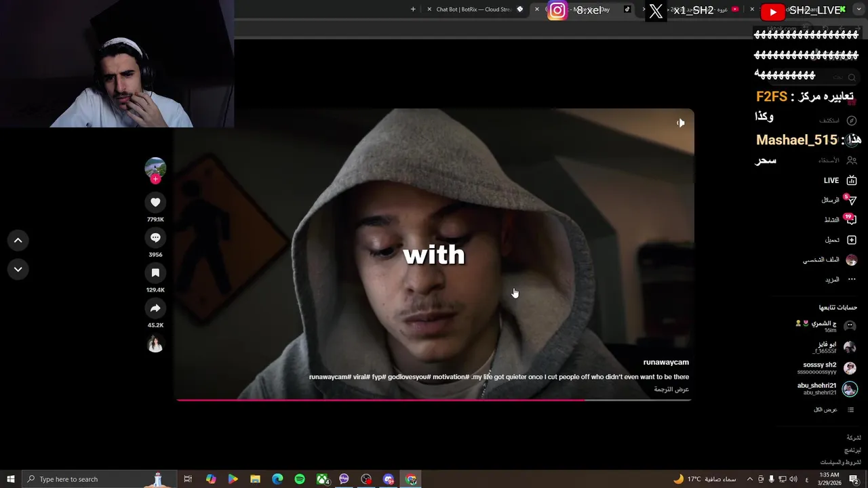Open the Windows Start menu
The height and width of the screenshot is (488, 868).
click(x=11, y=479)
